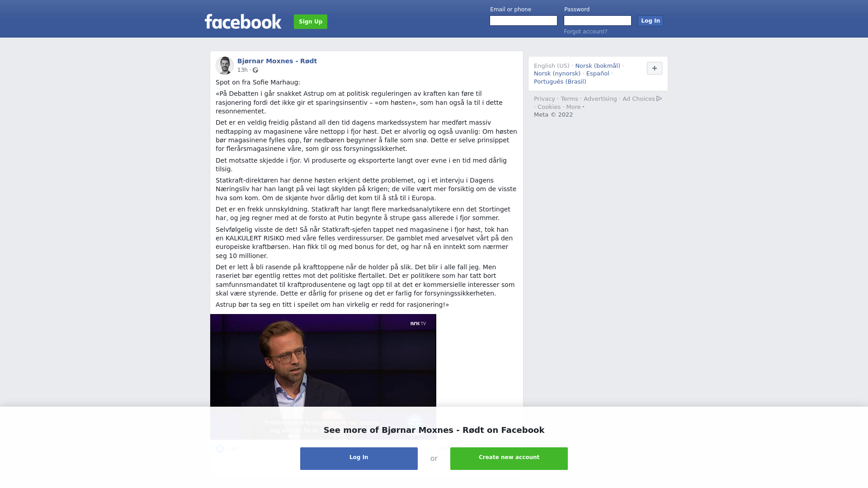This screenshot has height=488, width=868.
Task: Open Bjørnar Moxnes - Rødt page link
Action: pyautogui.click(x=277, y=61)
